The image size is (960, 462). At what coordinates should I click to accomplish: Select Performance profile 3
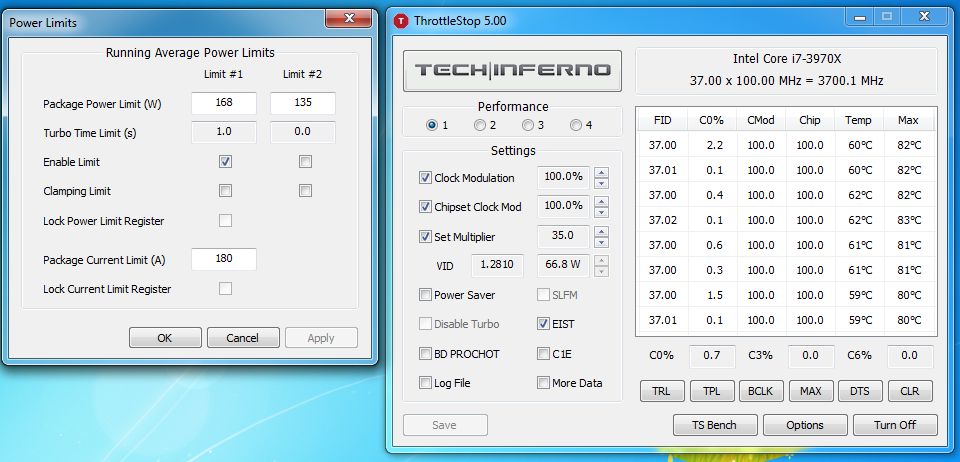pyautogui.click(x=528, y=125)
